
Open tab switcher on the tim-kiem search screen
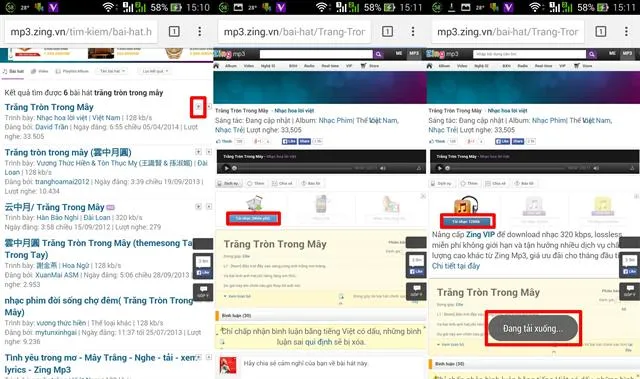(x=174, y=31)
